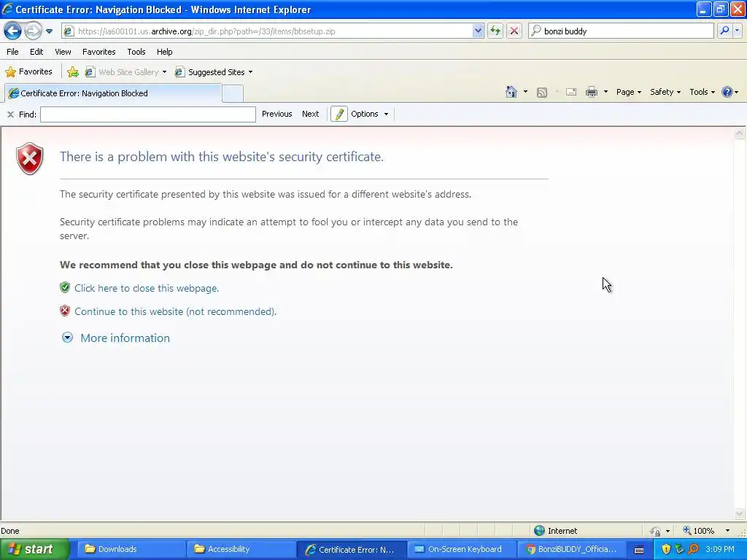Click the Internet zone globe icon
This screenshot has height=560, width=747.
[x=539, y=531]
